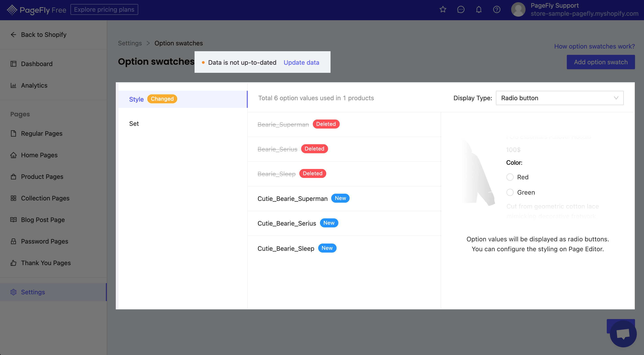644x355 pixels.
Task: Click the Deleted badge beside Bearie_Sleep
Action: 313,173
